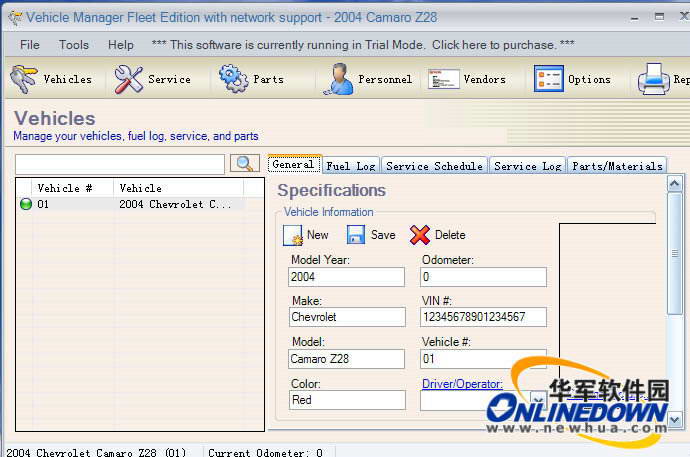Open Personnel via the person icon

coord(338,79)
